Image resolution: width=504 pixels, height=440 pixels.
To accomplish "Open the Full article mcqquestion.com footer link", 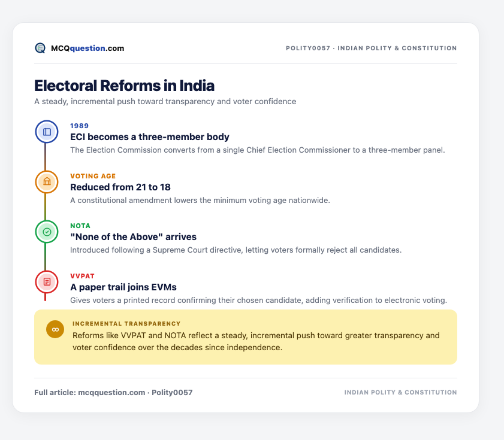I will click(x=113, y=393).
